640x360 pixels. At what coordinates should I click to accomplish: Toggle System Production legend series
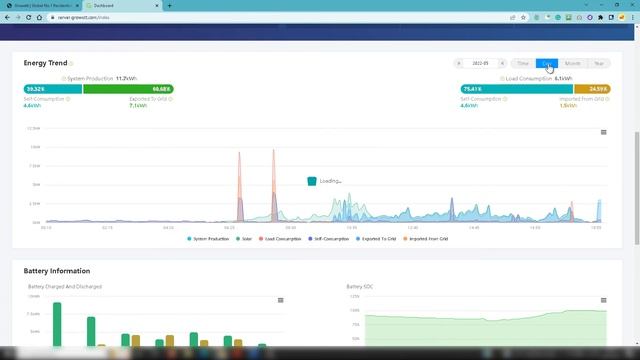point(208,239)
